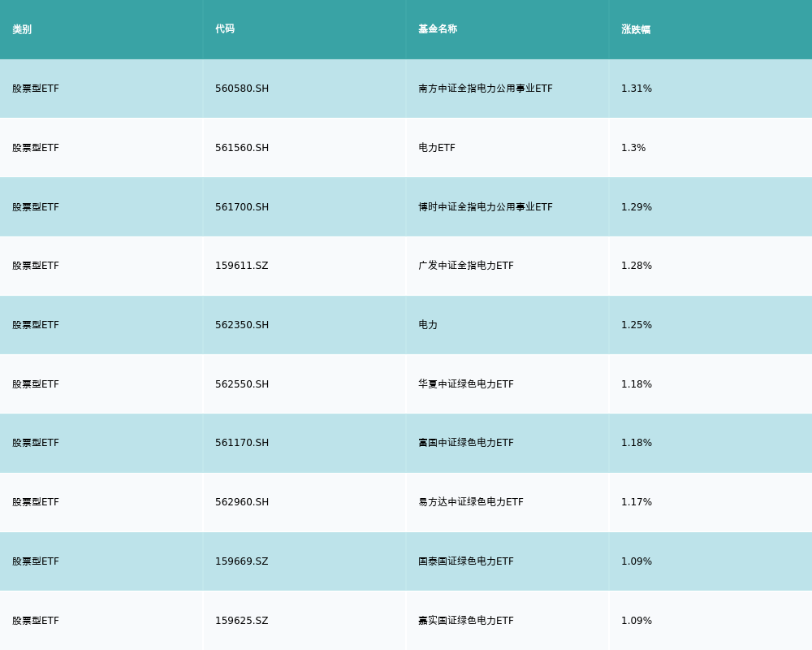The image size is (812, 650).
Task: Click 股票型ETF in the 159625.SZ row
Action: (36, 621)
